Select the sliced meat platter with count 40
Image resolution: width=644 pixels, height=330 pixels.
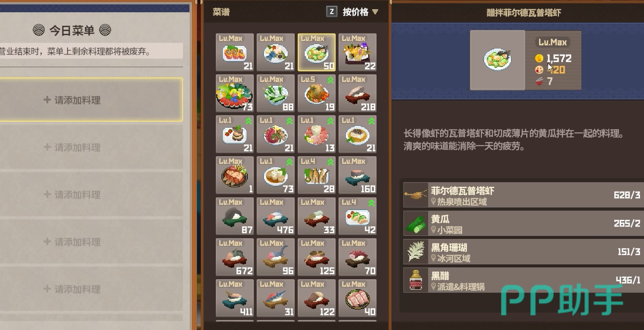pos(357,298)
